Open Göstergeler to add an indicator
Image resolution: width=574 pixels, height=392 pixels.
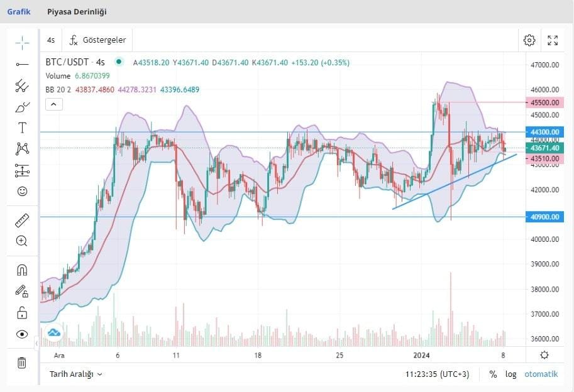pos(103,40)
